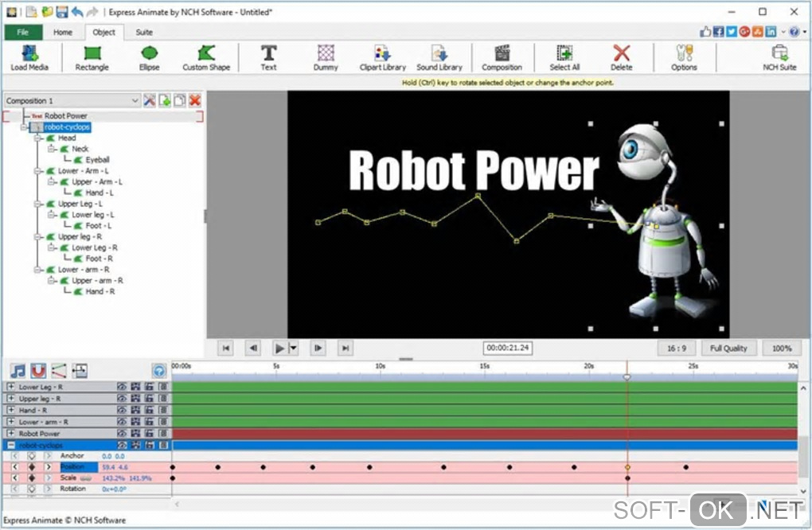
Task: Expand the Lower Leg - R timeline layer
Action: (10, 387)
